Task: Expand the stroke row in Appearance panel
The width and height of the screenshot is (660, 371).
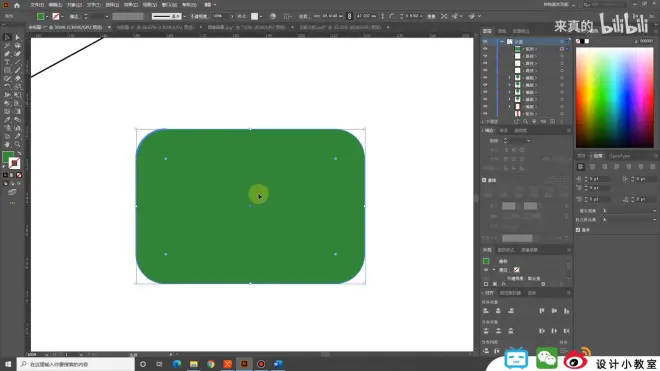Action: click(x=494, y=270)
